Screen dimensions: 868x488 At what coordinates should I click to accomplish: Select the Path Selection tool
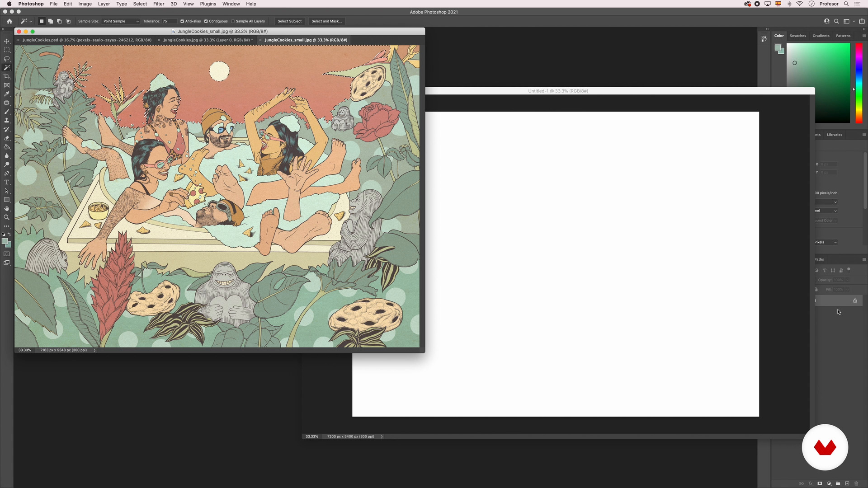point(7,191)
